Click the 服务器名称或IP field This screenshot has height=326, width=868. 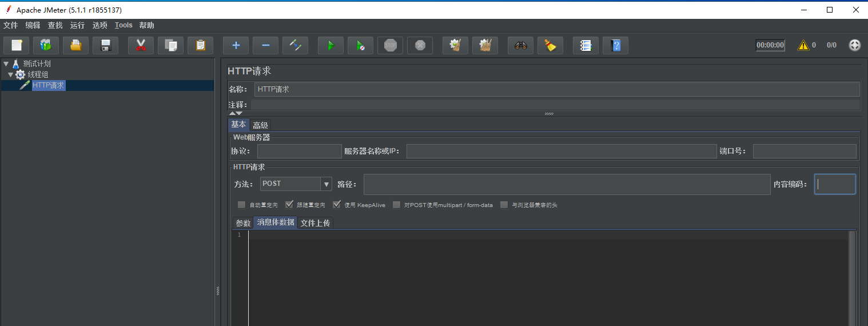coord(561,151)
